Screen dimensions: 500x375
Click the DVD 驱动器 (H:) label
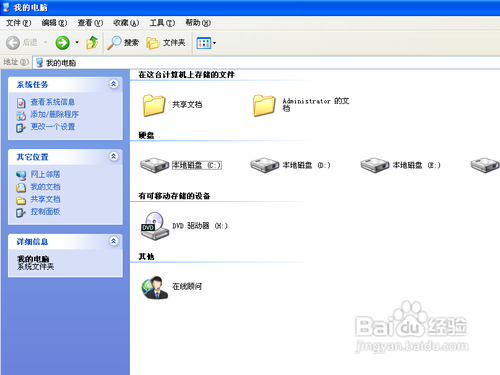click(200, 226)
